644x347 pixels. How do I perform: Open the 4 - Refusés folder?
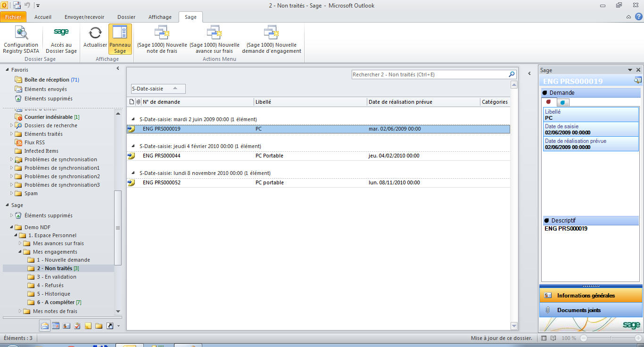pos(50,285)
